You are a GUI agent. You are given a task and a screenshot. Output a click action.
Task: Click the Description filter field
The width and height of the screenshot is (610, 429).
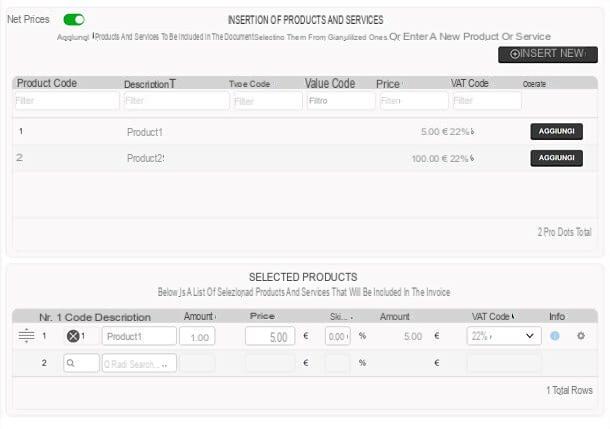point(177,101)
